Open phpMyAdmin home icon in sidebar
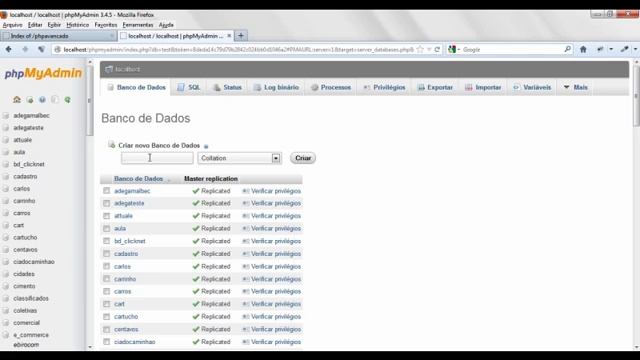Viewport: 640px width, 360px height. [17, 99]
